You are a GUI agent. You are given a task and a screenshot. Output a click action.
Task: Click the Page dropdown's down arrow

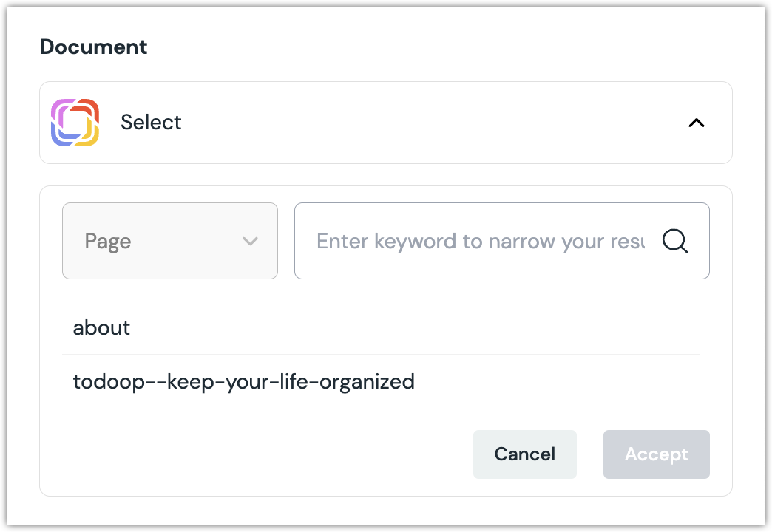click(250, 241)
